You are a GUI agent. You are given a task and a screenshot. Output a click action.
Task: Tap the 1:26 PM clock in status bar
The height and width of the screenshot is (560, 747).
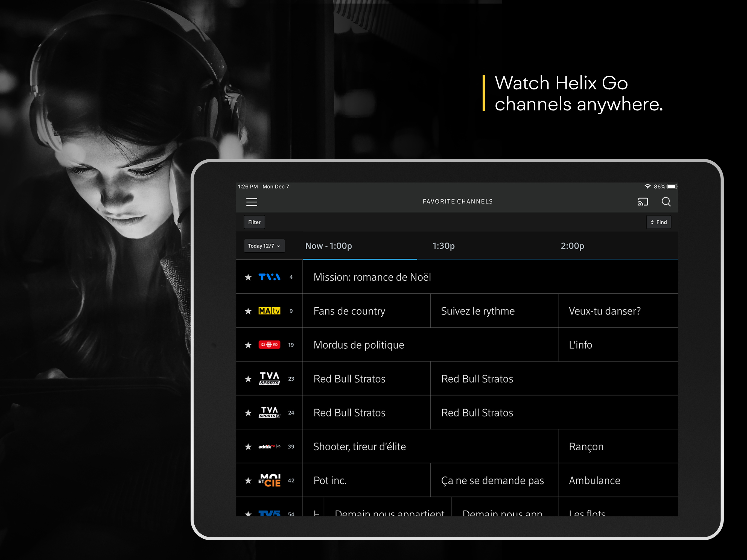coord(247,186)
